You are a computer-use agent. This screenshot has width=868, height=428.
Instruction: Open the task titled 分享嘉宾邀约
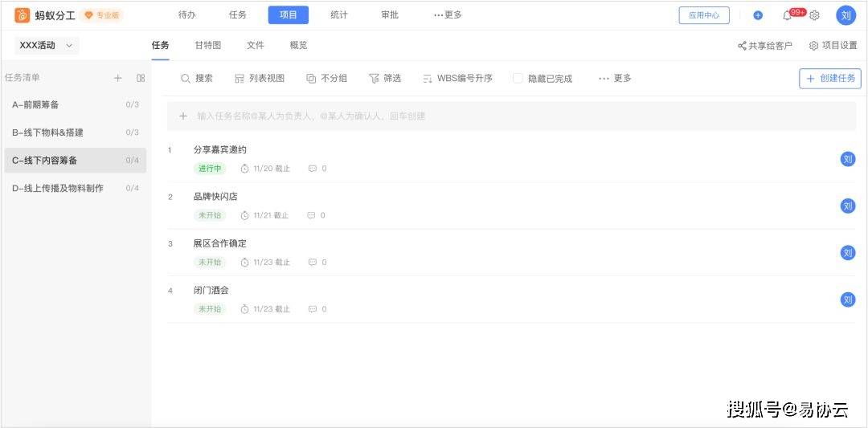click(x=219, y=150)
